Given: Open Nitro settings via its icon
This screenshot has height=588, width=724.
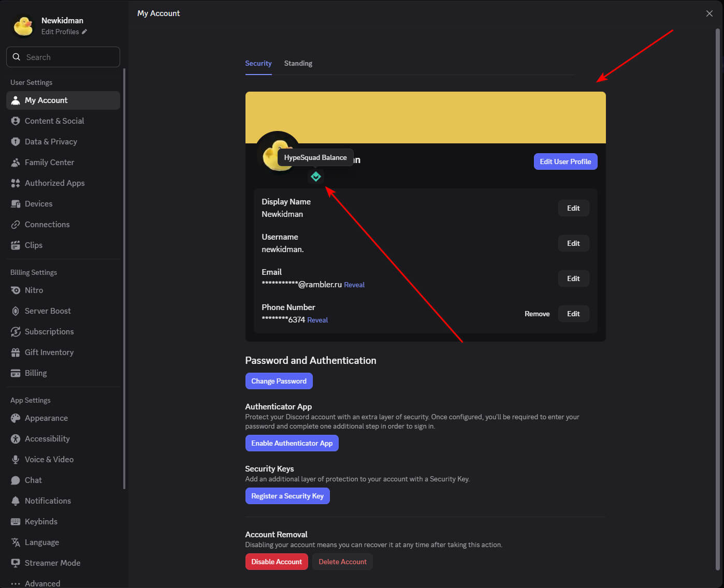Looking at the screenshot, I should [16, 290].
